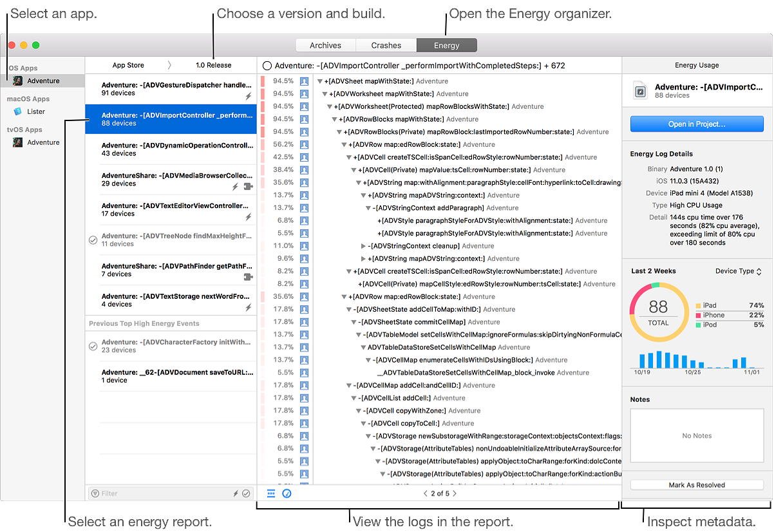Select the Adventure app icon under tvOS Apps
The height and width of the screenshot is (532, 774).
coord(18,143)
